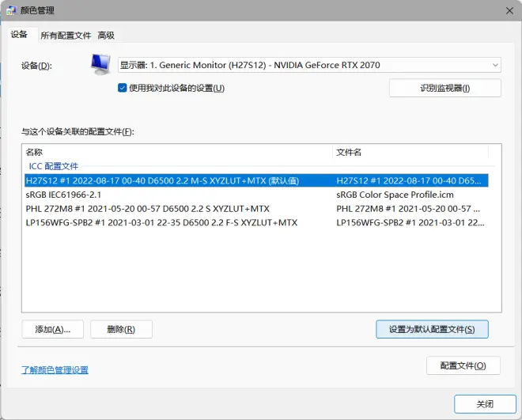The height and width of the screenshot is (420, 522).
Task: Select the H27S12 #1 2022-08-17 default profile row
Action: coord(256,180)
